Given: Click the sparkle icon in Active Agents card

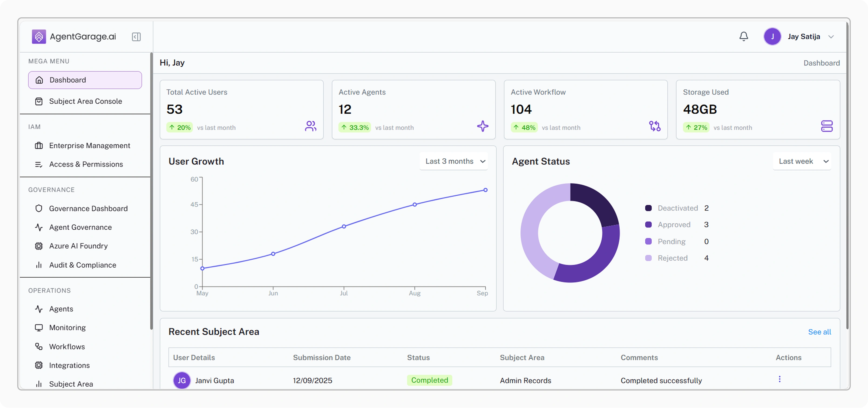Looking at the screenshot, I should coord(483,126).
